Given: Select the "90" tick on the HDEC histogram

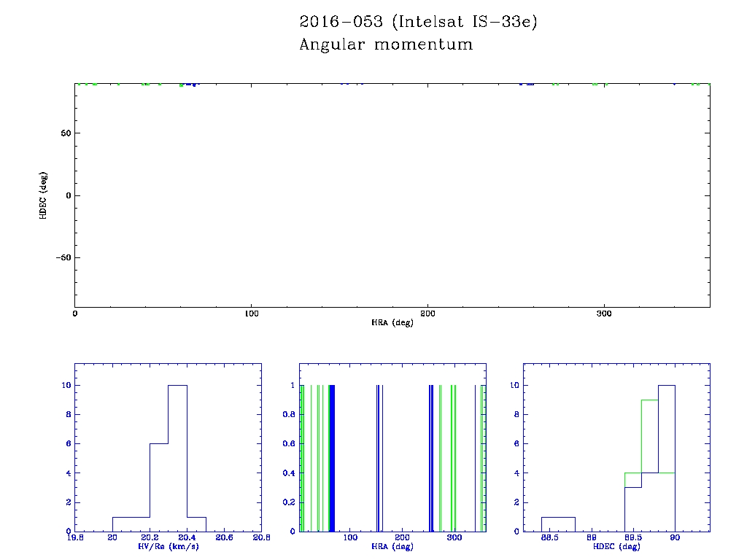Looking at the screenshot, I should click(x=675, y=537).
